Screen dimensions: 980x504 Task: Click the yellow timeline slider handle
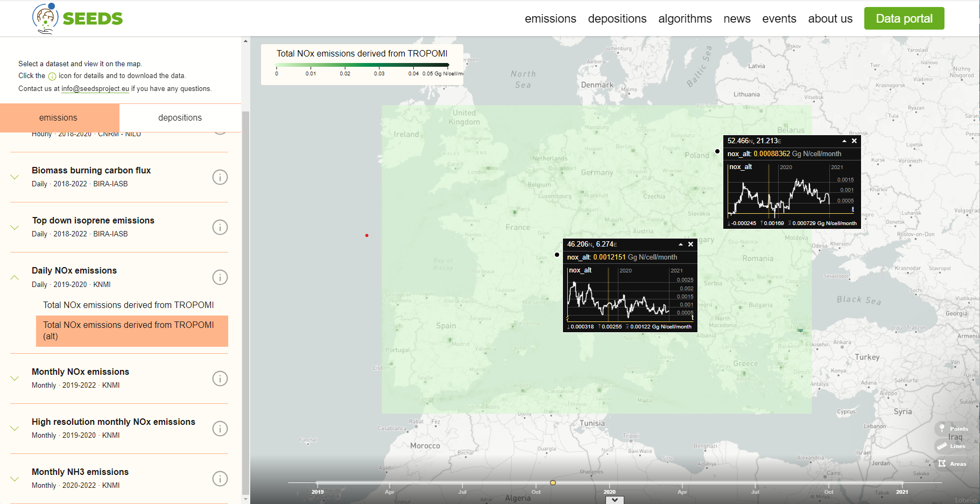tap(553, 482)
